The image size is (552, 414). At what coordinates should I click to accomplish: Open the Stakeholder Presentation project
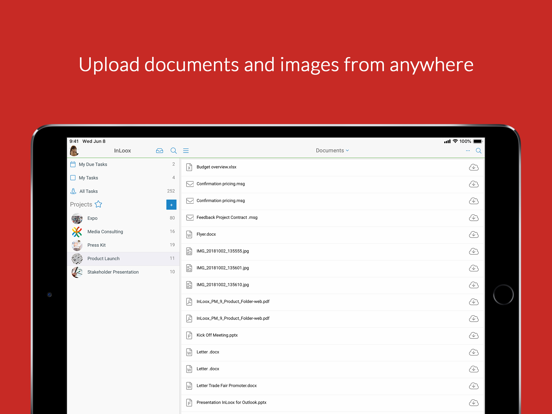coord(123,272)
